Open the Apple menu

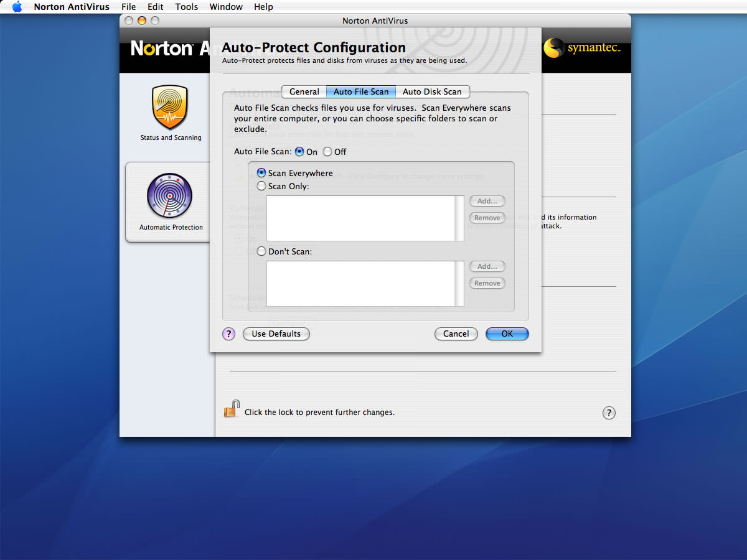tap(17, 7)
